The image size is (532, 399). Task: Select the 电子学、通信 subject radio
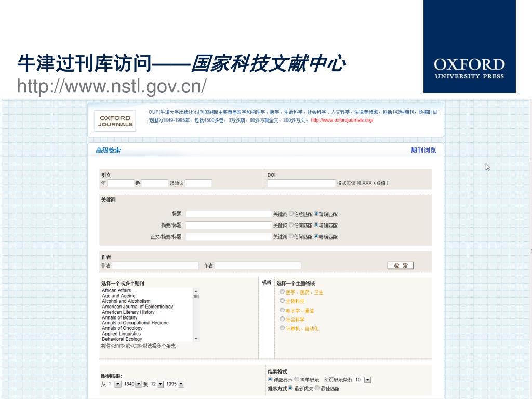(282, 310)
